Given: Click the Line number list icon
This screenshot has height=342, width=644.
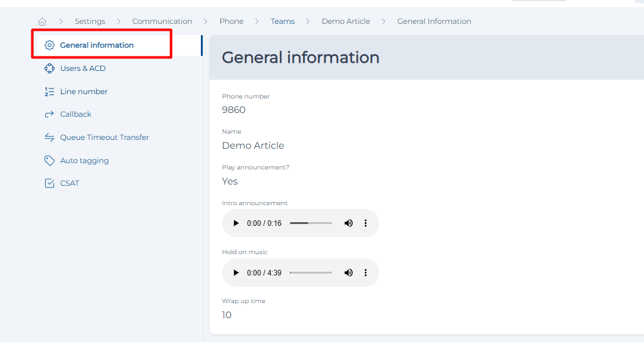Looking at the screenshot, I should pyautogui.click(x=50, y=92).
